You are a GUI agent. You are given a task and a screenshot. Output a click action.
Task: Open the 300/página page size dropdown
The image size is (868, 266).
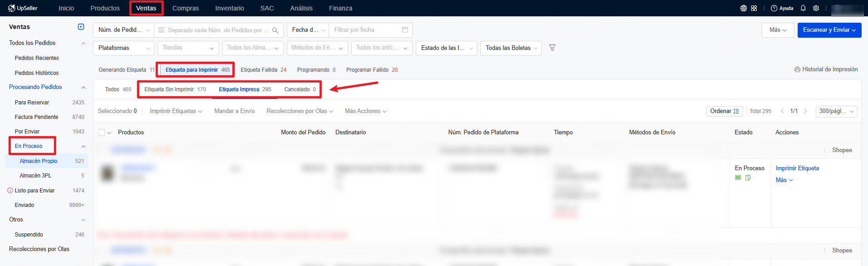point(836,111)
